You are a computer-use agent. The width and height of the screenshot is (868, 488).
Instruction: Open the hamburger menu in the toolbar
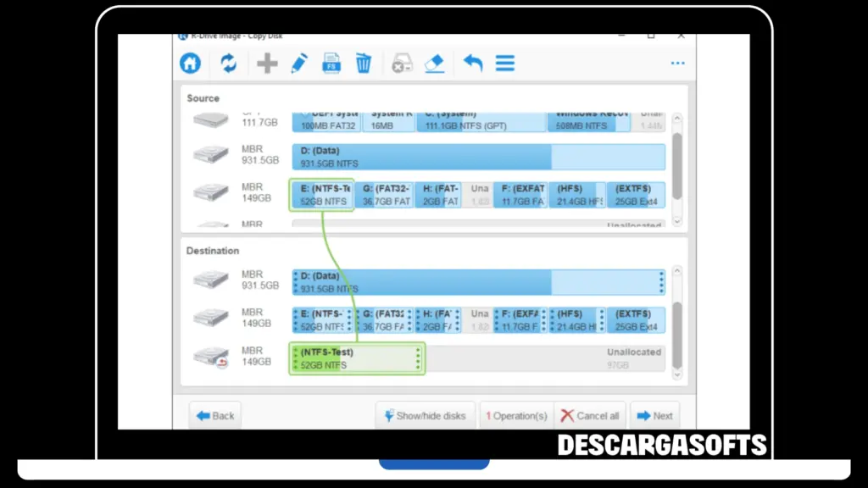point(505,64)
